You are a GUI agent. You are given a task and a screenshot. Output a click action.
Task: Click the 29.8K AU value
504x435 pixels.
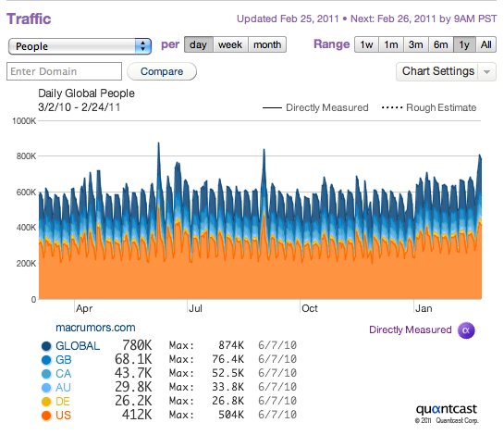tap(133, 387)
